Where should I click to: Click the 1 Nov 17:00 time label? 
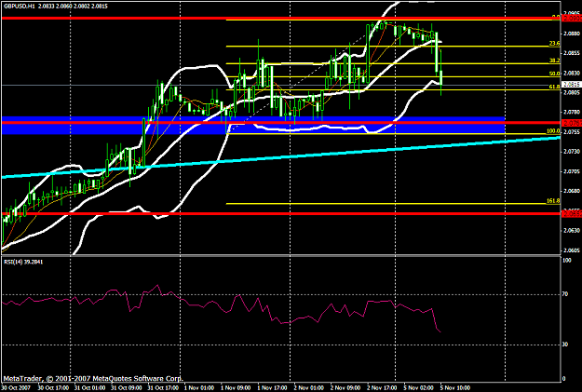click(x=273, y=388)
